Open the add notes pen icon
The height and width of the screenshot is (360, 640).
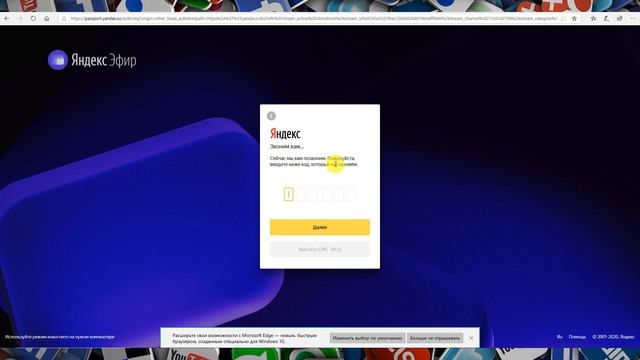[x=607, y=19]
